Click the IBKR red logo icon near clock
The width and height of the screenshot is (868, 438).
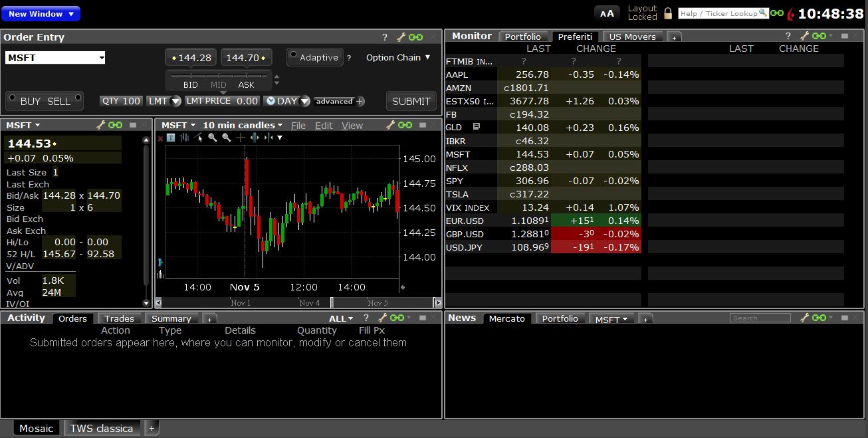(x=790, y=13)
